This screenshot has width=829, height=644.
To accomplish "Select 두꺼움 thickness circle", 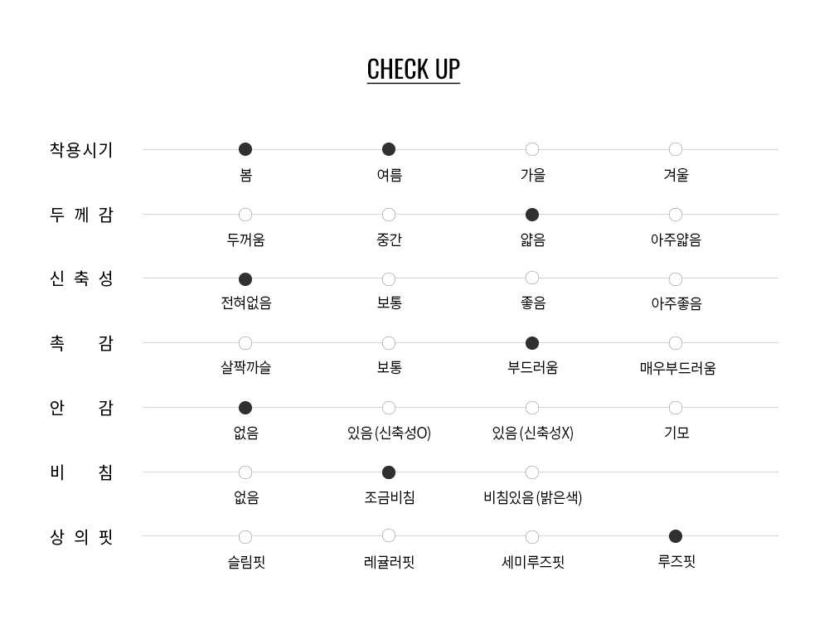I will point(245,215).
